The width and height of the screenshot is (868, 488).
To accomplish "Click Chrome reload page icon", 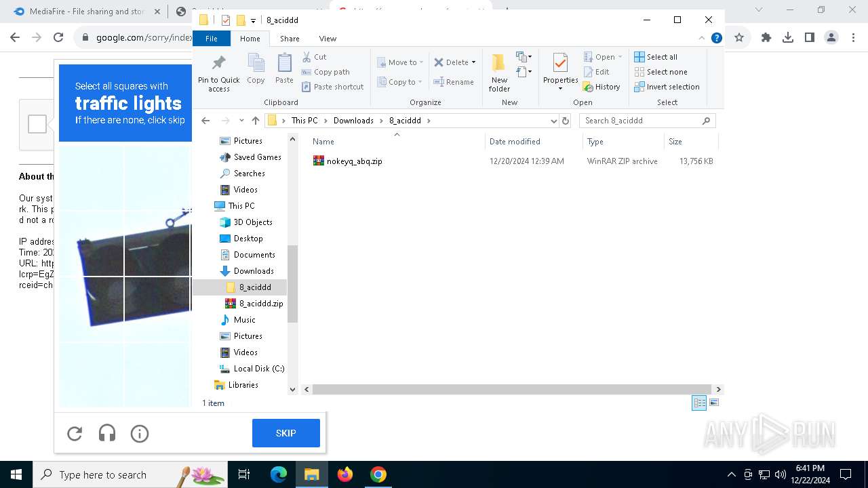I will point(58,38).
